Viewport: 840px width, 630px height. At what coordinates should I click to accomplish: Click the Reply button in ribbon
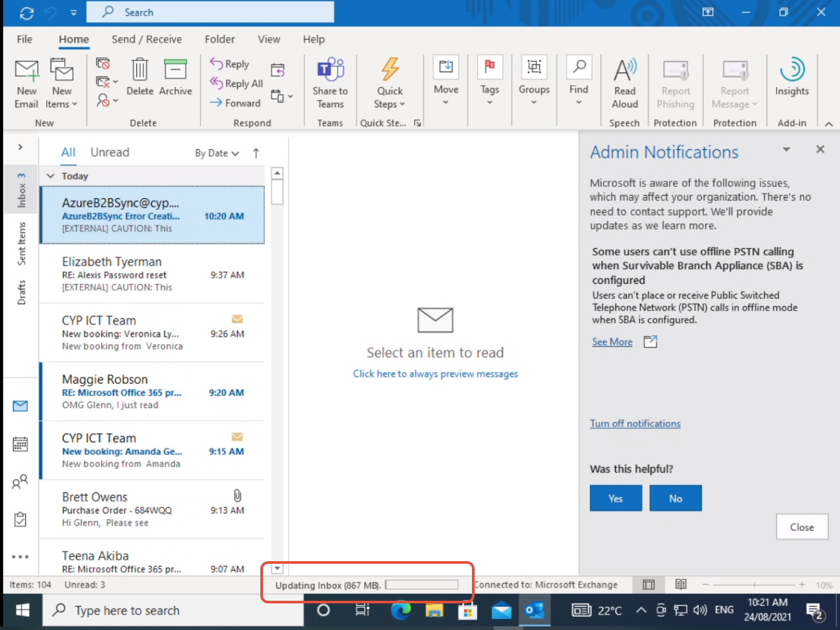pyautogui.click(x=230, y=64)
